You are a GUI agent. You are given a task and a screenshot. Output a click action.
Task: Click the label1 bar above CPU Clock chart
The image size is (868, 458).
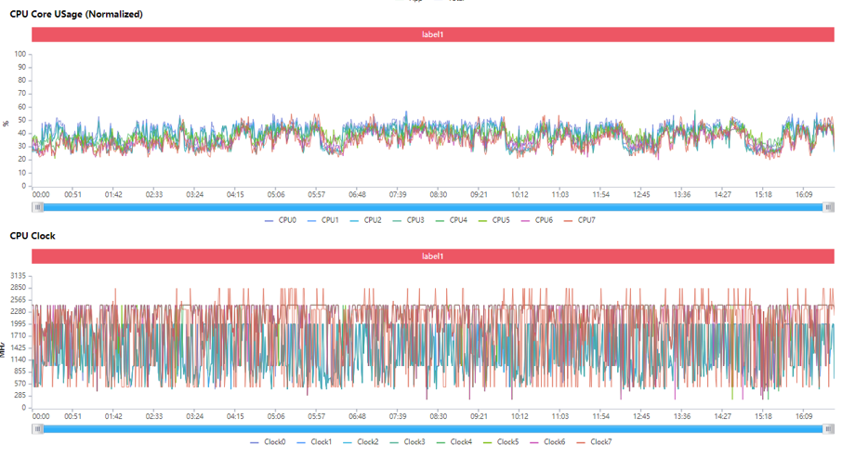(433, 256)
